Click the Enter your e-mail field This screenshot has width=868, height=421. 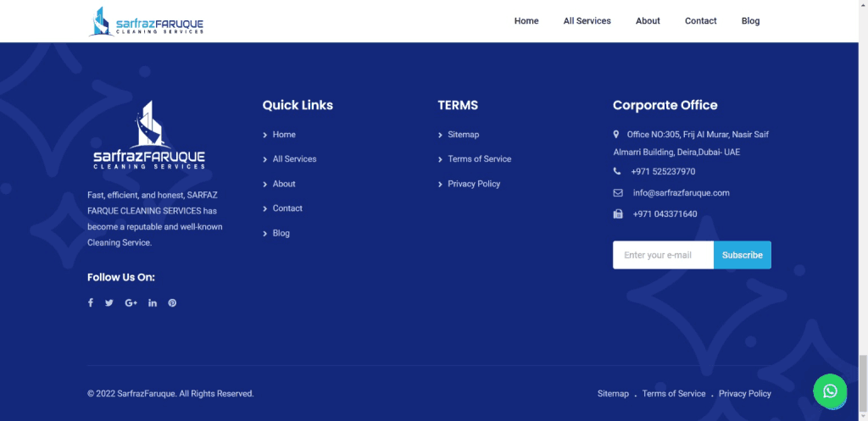(x=663, y=255)
